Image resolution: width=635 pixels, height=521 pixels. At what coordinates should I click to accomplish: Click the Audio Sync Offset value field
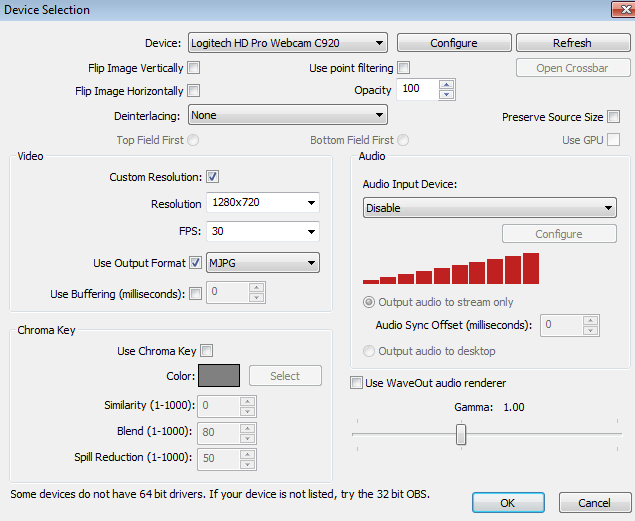tap(562, 325)
